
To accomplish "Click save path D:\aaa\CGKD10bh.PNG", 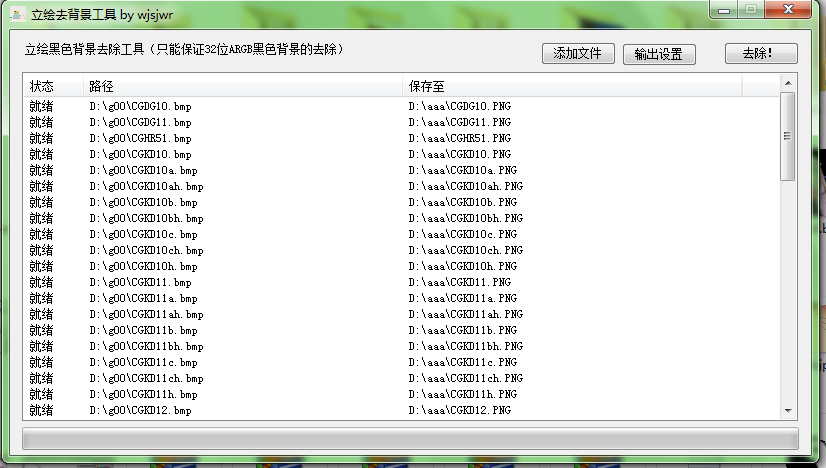I will point(466,218).
